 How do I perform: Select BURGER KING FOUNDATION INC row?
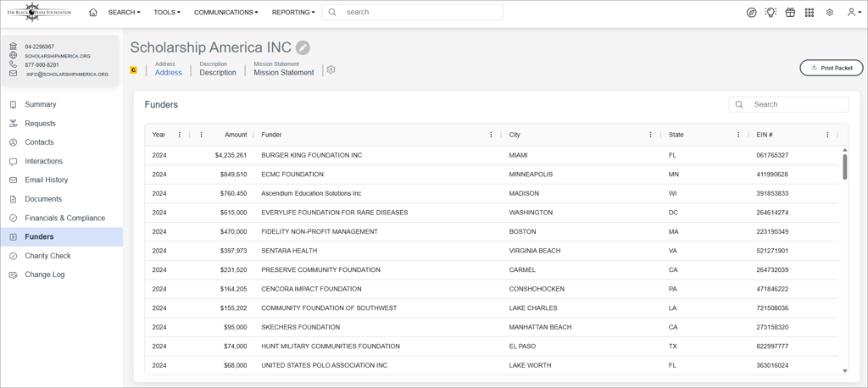coord(492,156)
